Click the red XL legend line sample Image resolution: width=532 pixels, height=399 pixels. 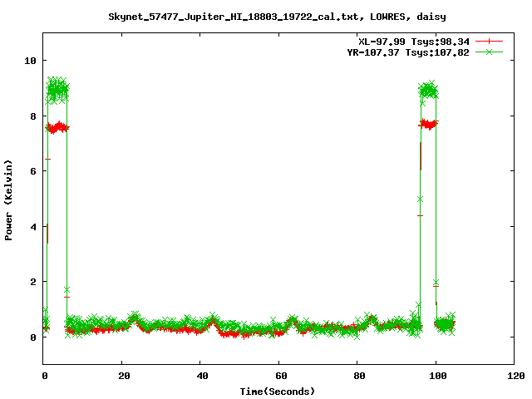tap(489, 42)
